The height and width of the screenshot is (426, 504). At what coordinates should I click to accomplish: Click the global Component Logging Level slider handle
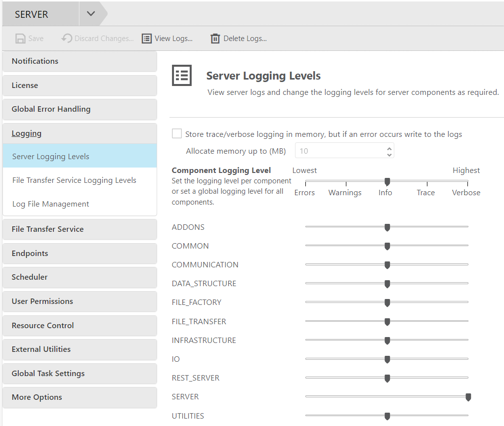pyautogui.click(x=387, y=182)
